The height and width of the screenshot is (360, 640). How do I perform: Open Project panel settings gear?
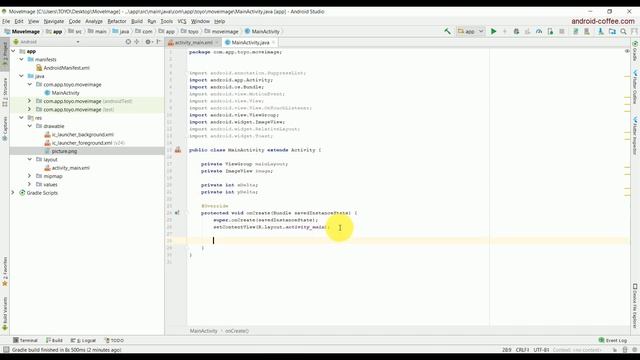coord(148,42)
